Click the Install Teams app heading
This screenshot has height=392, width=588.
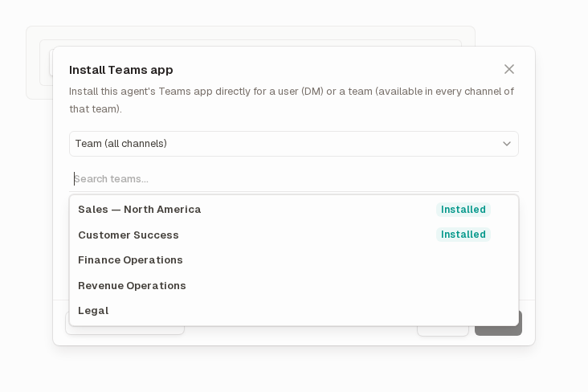(121, 70)
